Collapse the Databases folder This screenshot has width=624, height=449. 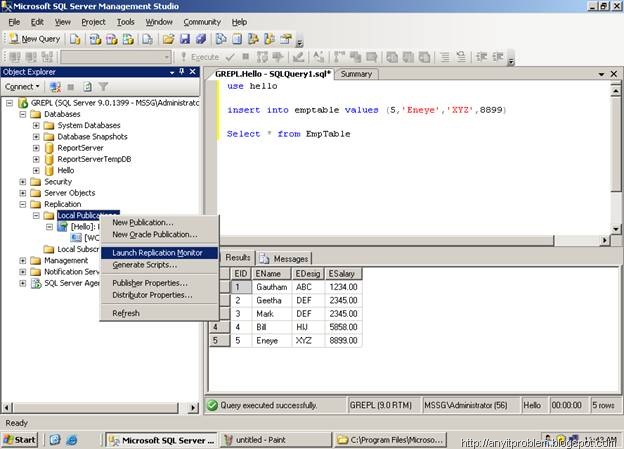coord(23,114)
